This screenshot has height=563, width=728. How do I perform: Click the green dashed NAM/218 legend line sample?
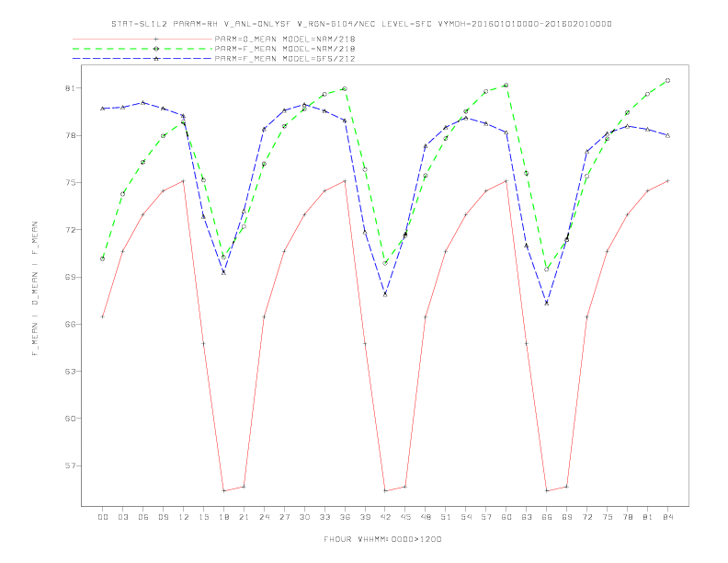tap(142, 49)
